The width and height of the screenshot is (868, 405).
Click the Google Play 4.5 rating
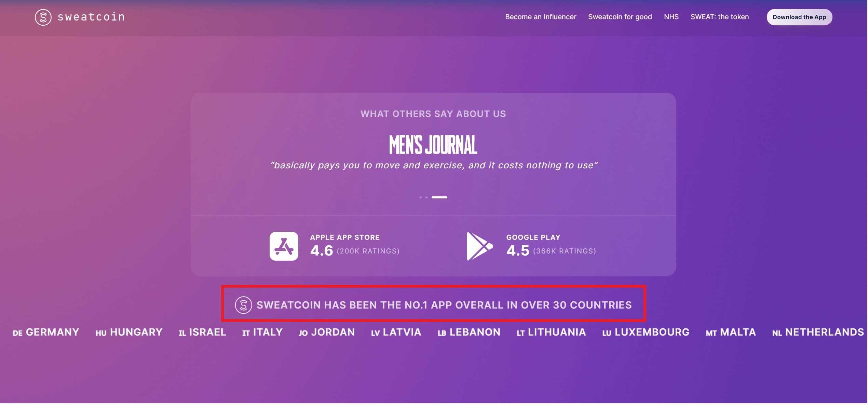518,251
